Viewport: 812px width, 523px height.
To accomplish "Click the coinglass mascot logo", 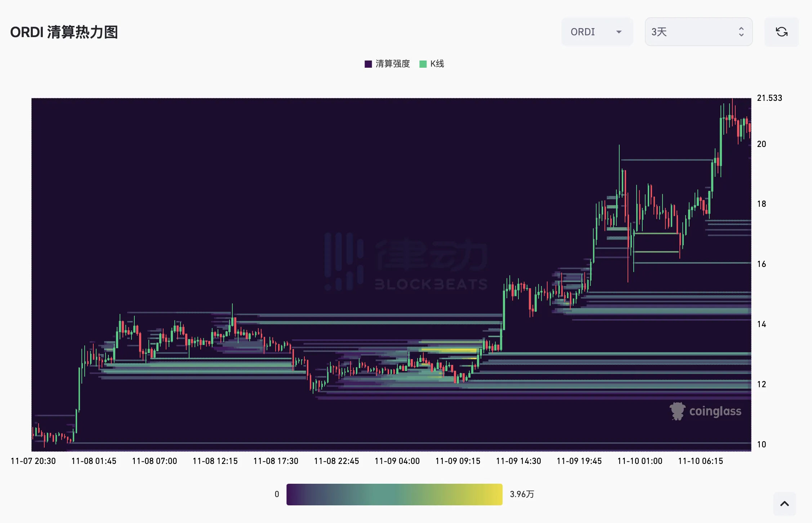I will coord(677,411).
